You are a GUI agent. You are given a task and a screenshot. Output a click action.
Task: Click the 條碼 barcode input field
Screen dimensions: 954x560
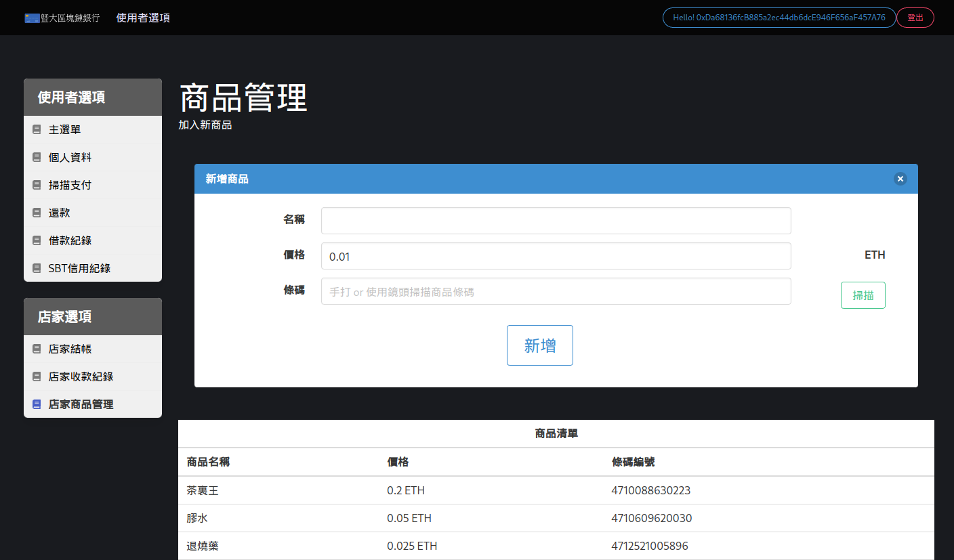(556, 291)
